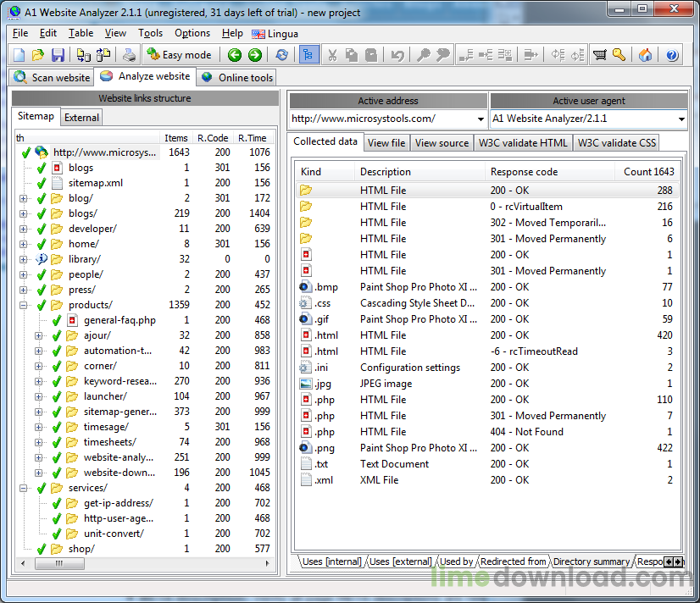Click the scissors cut icon
The height and width of the screenshot is (603, 700).
point(332,55)
